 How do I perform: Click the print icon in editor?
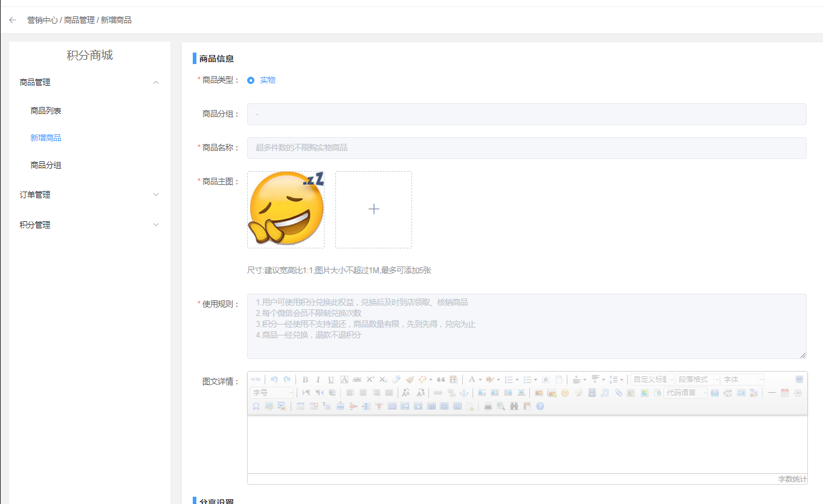(x=488, y=406)
